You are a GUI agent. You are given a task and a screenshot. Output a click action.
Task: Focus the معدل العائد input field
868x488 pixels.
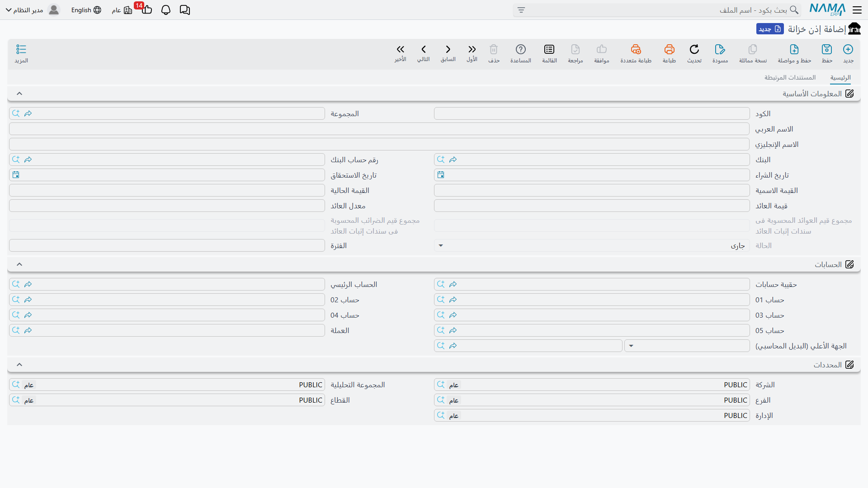click(167, 206)
